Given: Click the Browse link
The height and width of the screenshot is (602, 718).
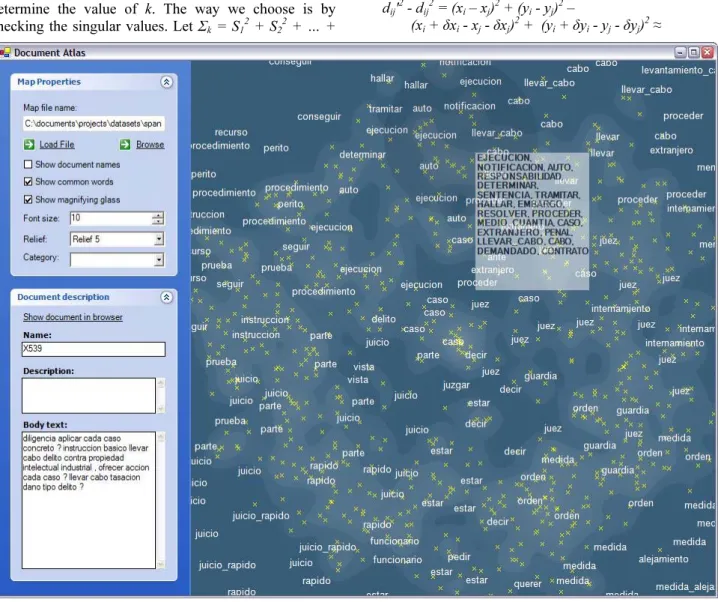Looking at the screenshot, I should (x=150, y=145).
